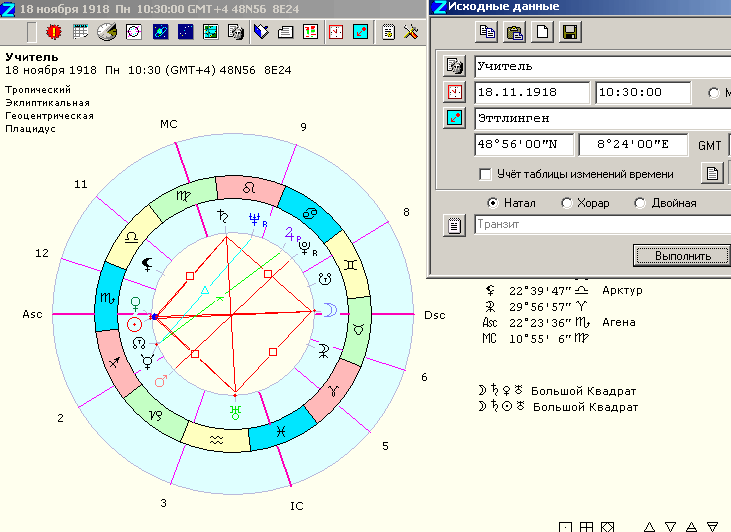Open database button beside Учитель name field

(455, 66)
